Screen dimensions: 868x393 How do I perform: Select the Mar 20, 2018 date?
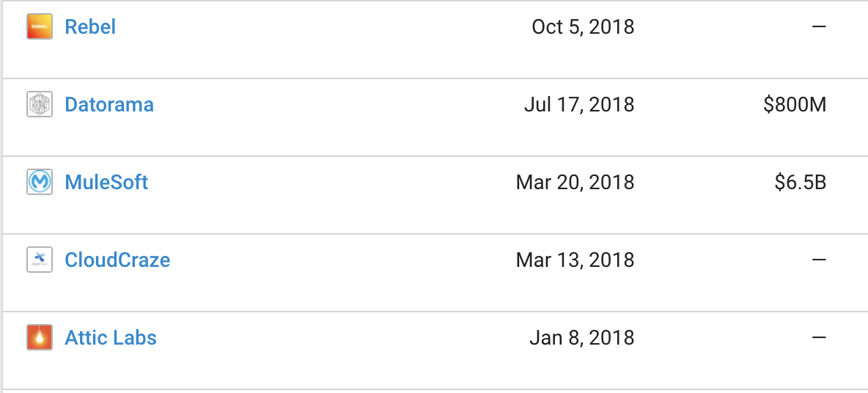[x=575, y=182]
